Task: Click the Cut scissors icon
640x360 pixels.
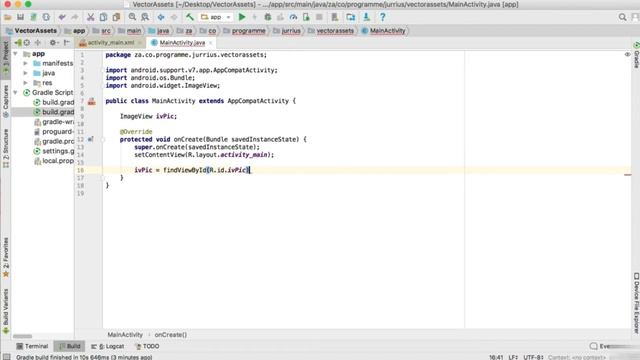Action: pos(91,17)
